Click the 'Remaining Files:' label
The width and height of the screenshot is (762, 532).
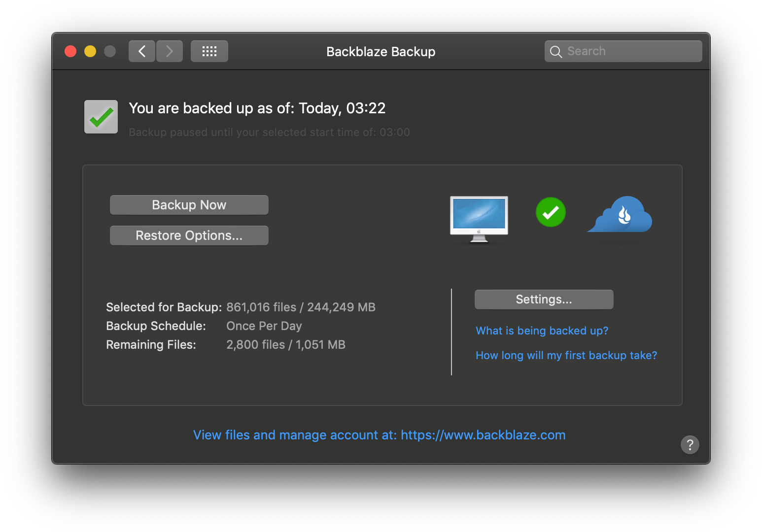pos(151,345)
